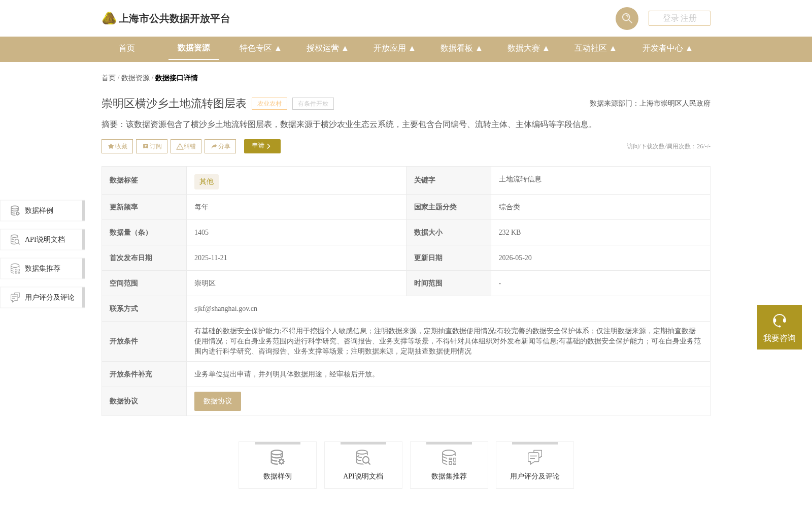
Task: Share the dataset with 分享 button
Action: pos(220,146)
